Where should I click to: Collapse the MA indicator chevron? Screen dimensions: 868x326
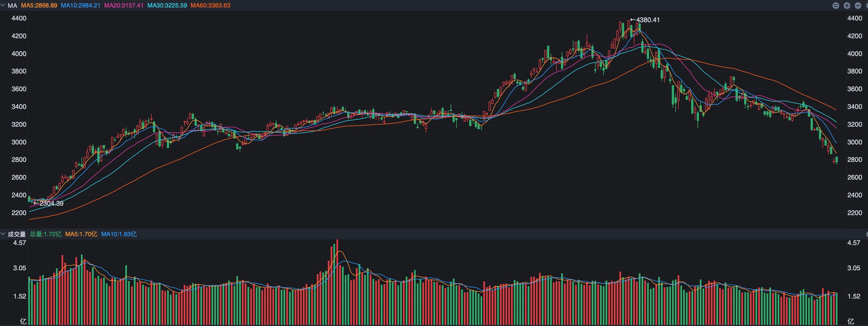coord(3,5)
